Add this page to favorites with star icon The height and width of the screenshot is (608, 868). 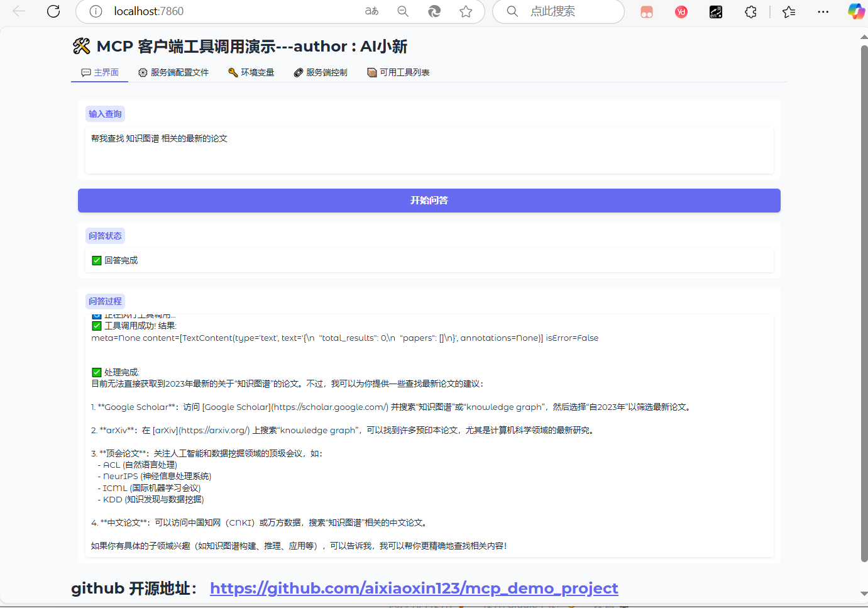[466, 11]
